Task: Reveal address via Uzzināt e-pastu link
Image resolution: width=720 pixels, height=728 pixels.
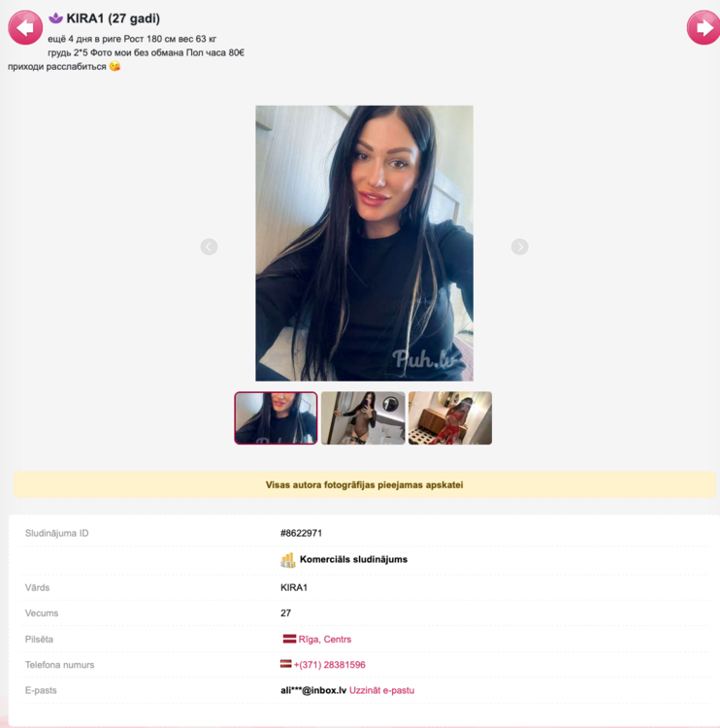Action: click(x=381, y=690)
